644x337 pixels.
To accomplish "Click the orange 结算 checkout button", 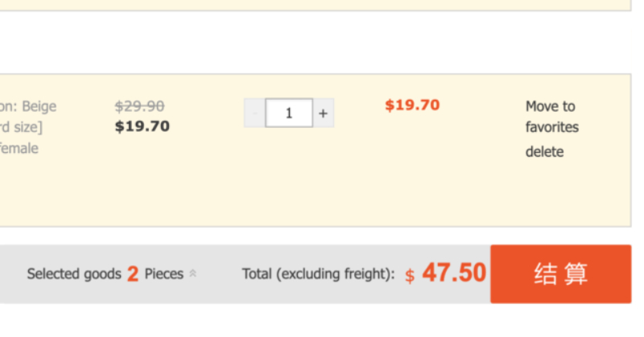I will point(560,273).
